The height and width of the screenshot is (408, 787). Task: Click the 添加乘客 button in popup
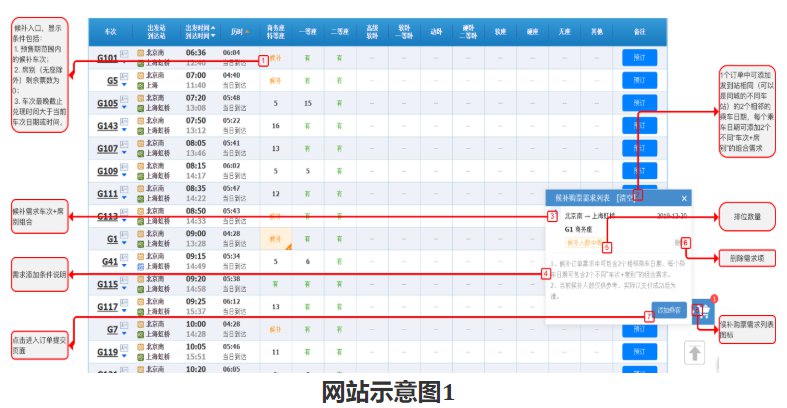click(x=669, y=310)
